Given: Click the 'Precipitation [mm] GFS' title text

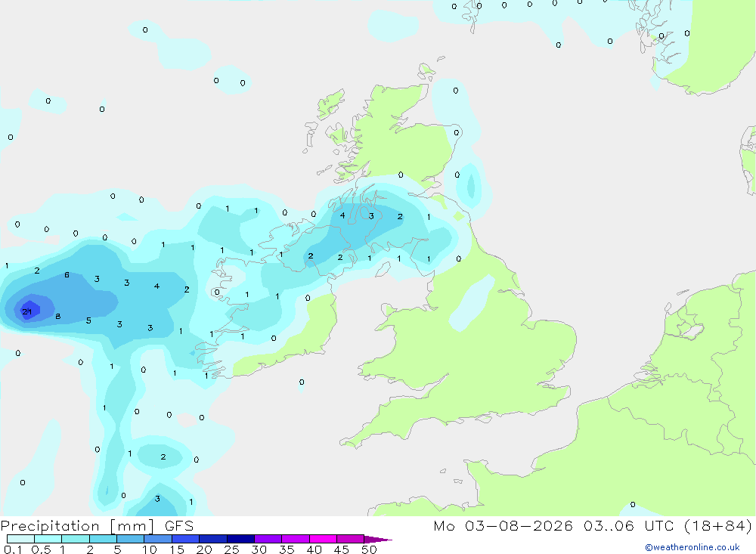Looking at the screenshot, I should tap(97, 526).
